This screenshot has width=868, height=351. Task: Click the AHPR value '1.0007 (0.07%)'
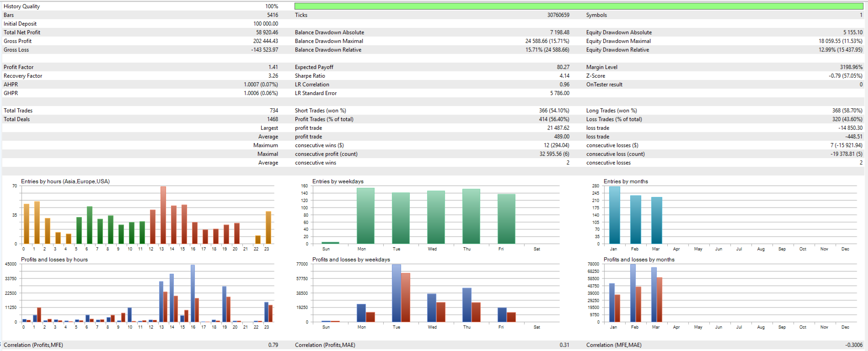(261, 85)
